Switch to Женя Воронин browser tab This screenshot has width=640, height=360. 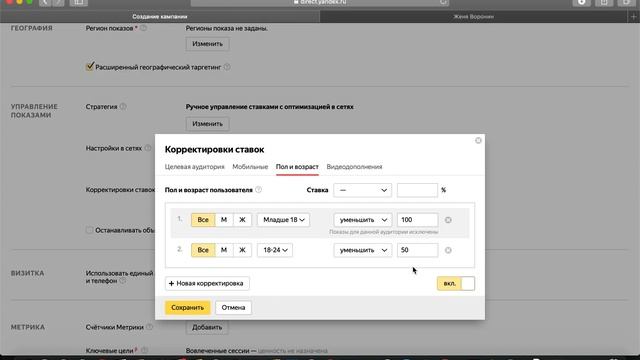pos(473,17)
